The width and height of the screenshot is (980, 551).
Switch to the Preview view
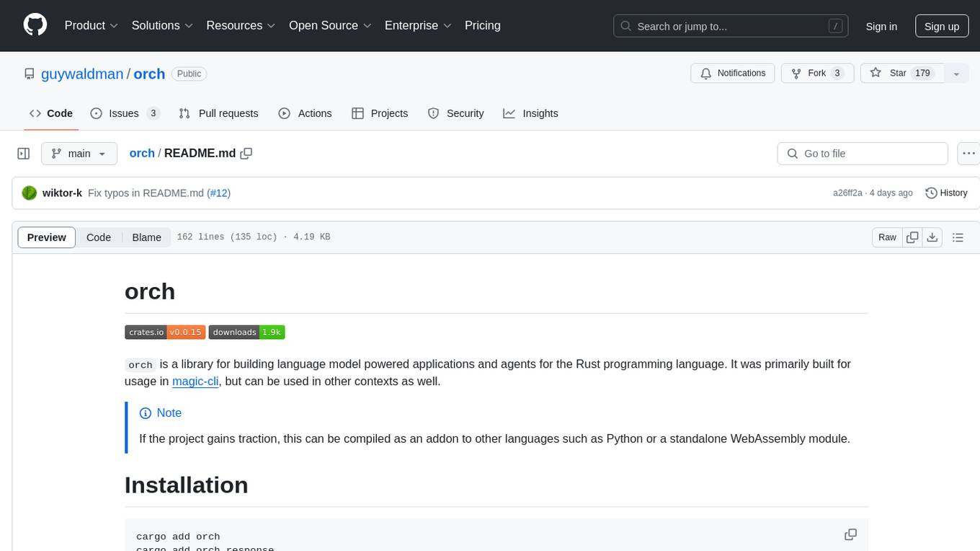(47, 237)
